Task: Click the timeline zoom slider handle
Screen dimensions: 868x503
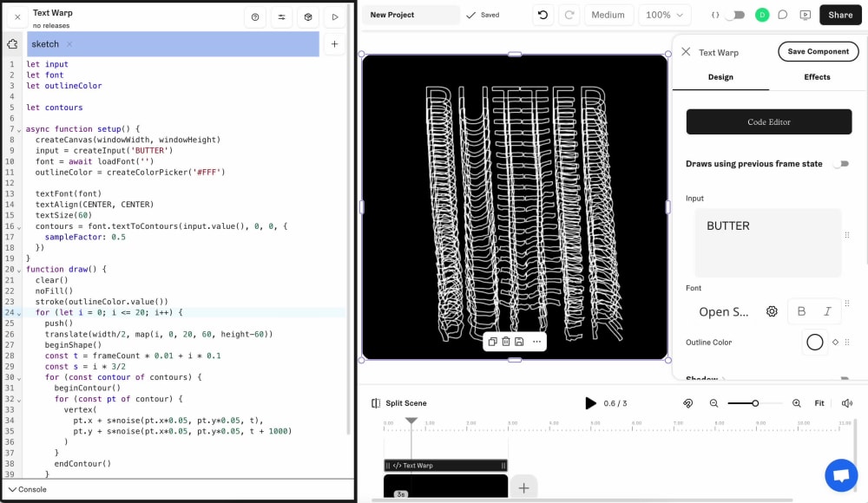Action: click(x=755, y=403)
